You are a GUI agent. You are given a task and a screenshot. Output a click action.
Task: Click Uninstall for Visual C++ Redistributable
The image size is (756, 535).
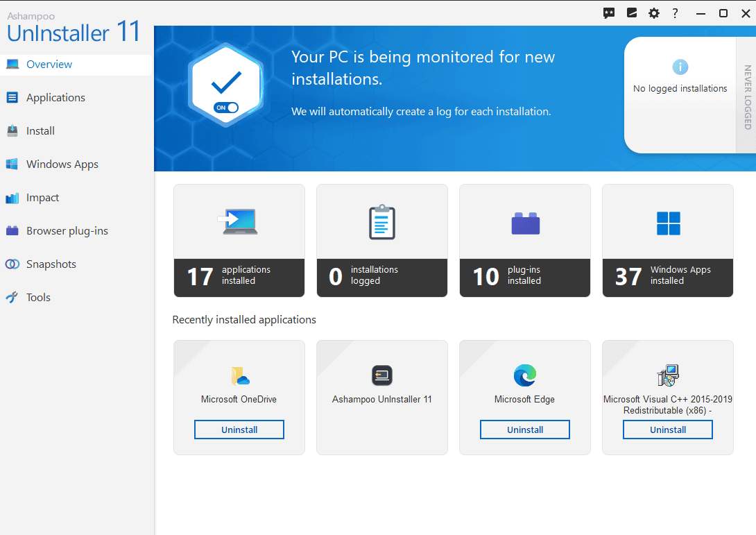(667, 429)
